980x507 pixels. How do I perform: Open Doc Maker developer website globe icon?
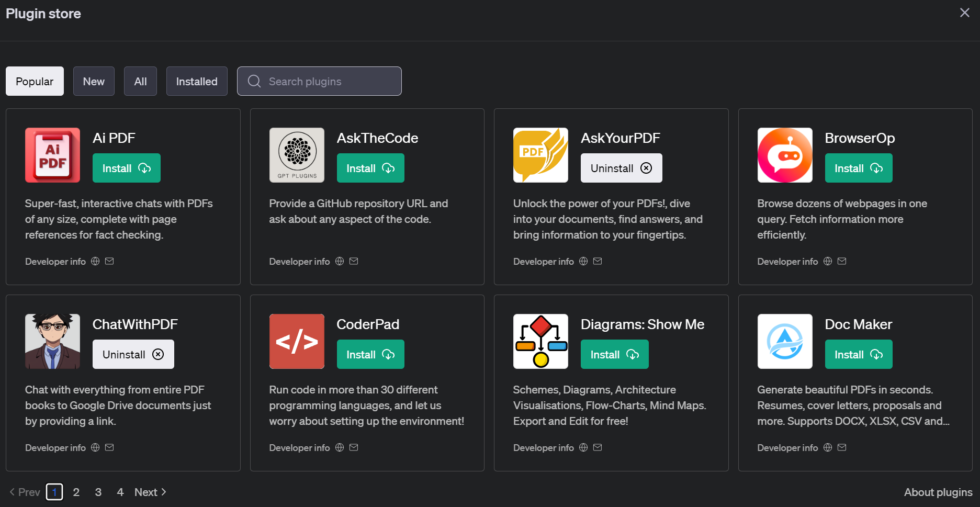coord(828,447)
